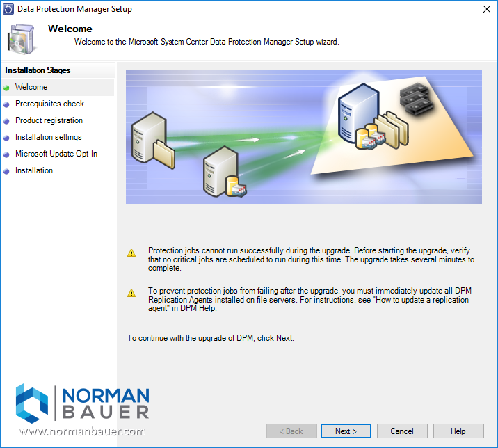Click the Data Protection Manager title bar icon

pyautogui.click(x=8, y=9)
